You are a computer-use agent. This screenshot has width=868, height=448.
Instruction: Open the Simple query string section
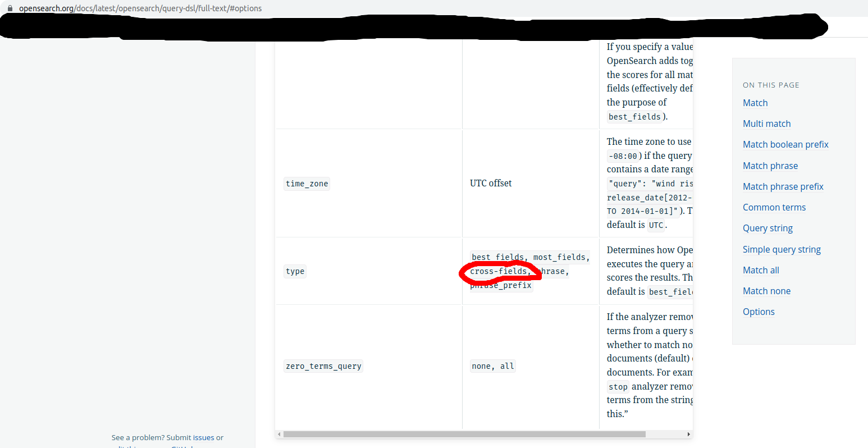click(x=782, y=249)
